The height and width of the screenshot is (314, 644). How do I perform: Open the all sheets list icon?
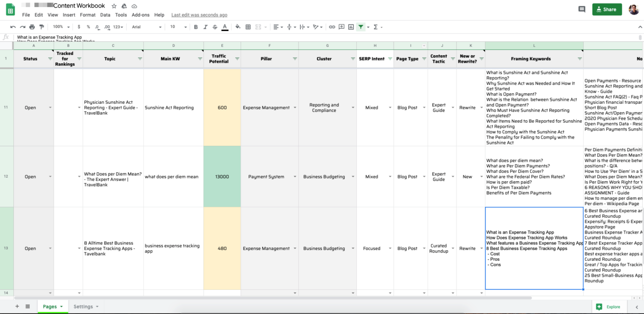[28, 306]
